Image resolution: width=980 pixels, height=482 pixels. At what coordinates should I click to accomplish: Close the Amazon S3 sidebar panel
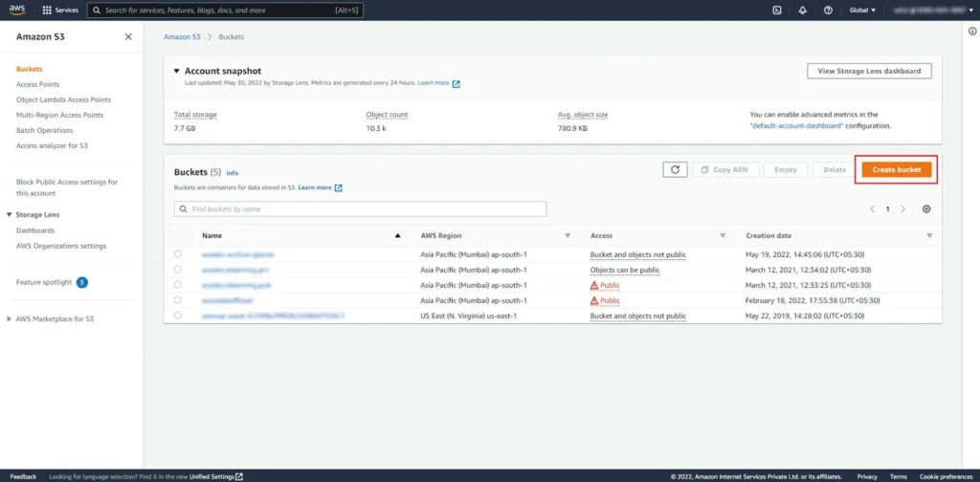[x=128, y=36]
